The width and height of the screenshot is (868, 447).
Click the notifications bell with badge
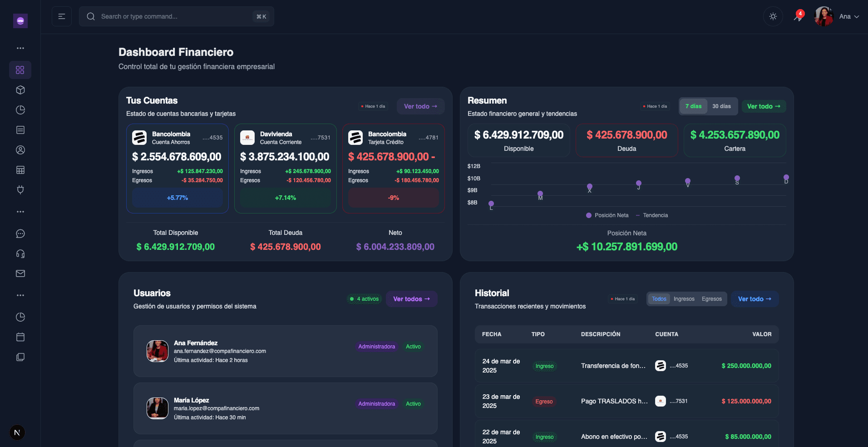point(798,16)
